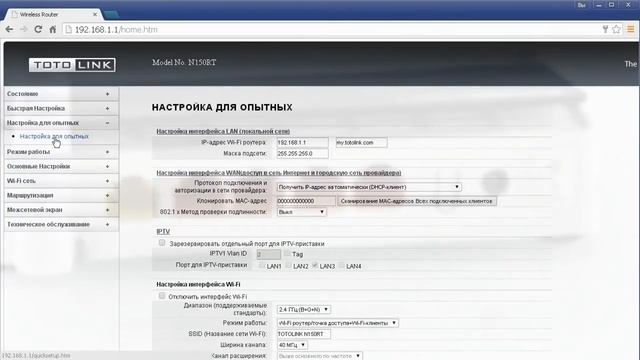Click the address bar URL field
This screenshot has width=640, height=360.
[x=331, y=29]
